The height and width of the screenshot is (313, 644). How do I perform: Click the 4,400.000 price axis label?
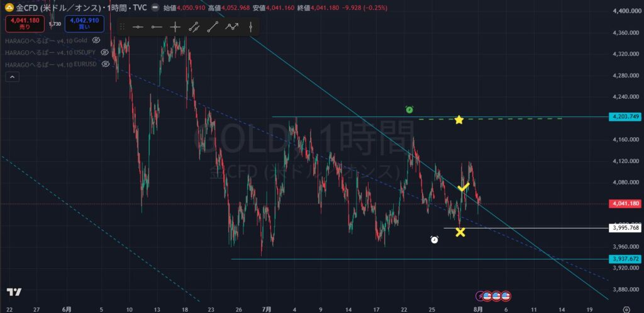(x=626, y=11)
